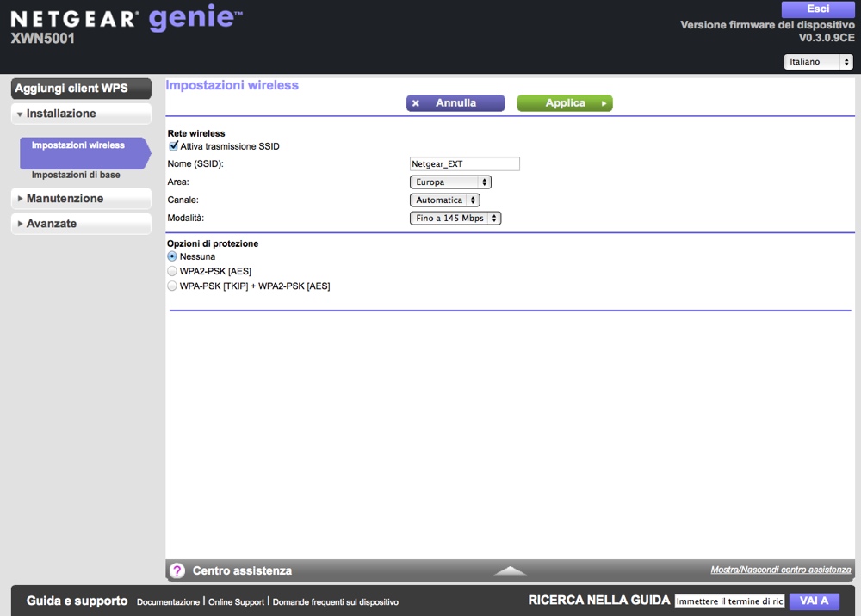Click the Centro assistenza bar title

[x=242, y=571]
